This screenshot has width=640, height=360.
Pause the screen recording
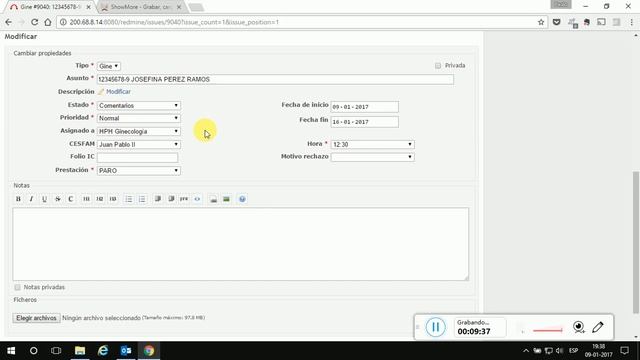(x=436, y=327)
